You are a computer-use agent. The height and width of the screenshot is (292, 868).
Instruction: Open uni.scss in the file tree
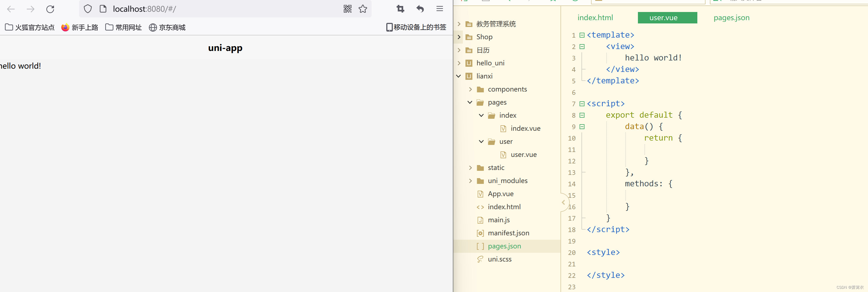500,259
